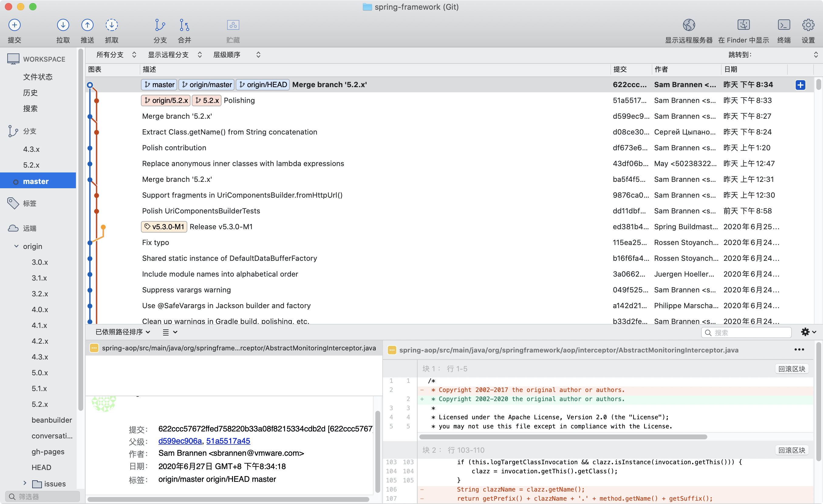Viewport: 823px width, 504px height.
Task: Select commit 'Fix typo'
Action: click(x=449, y=243)
